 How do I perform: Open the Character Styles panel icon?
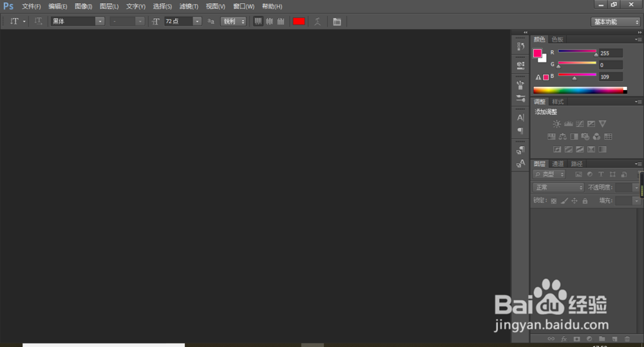[520, 164]
